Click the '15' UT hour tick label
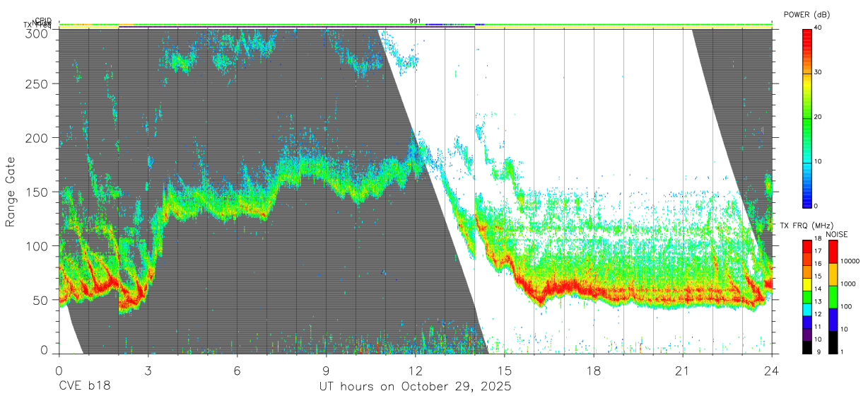The height and width of the screenshot is (401, 868). click(x=505, y=370)
